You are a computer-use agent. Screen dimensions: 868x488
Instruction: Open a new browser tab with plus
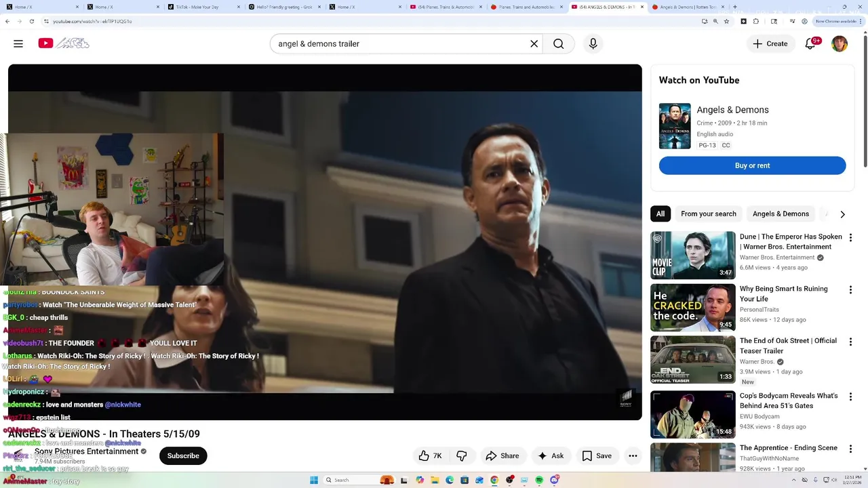[x=735, y=7]
